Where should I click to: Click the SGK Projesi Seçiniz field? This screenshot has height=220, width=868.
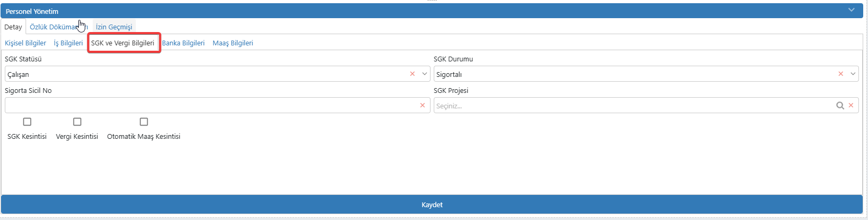tap(631, 106)
